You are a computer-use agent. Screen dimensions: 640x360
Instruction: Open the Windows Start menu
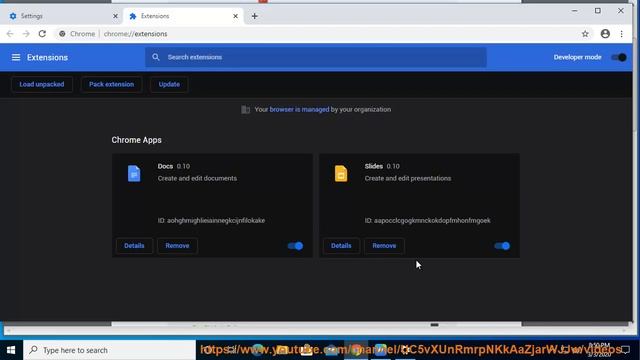[x=11, y=350]
